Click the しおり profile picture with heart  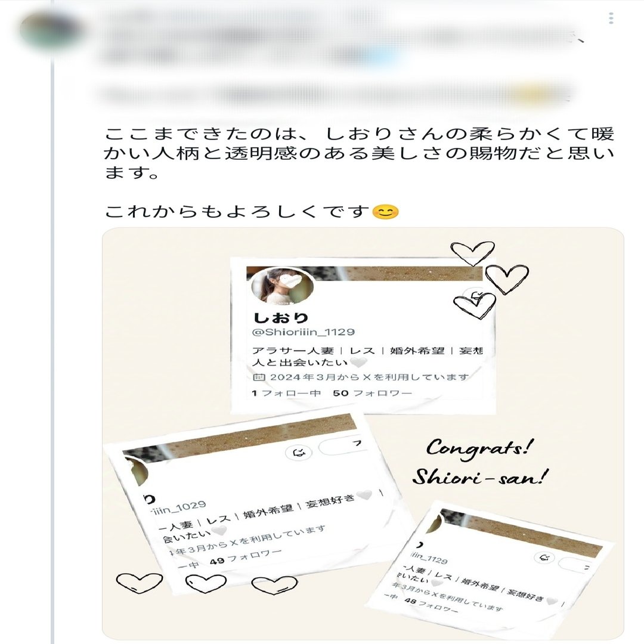[282, 286]
